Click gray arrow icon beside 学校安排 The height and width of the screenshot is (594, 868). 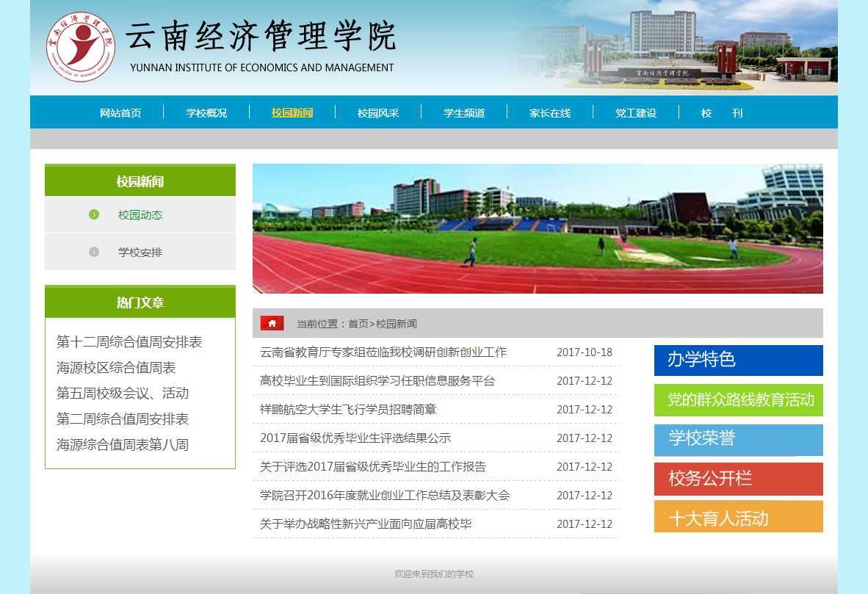[94, 252]
